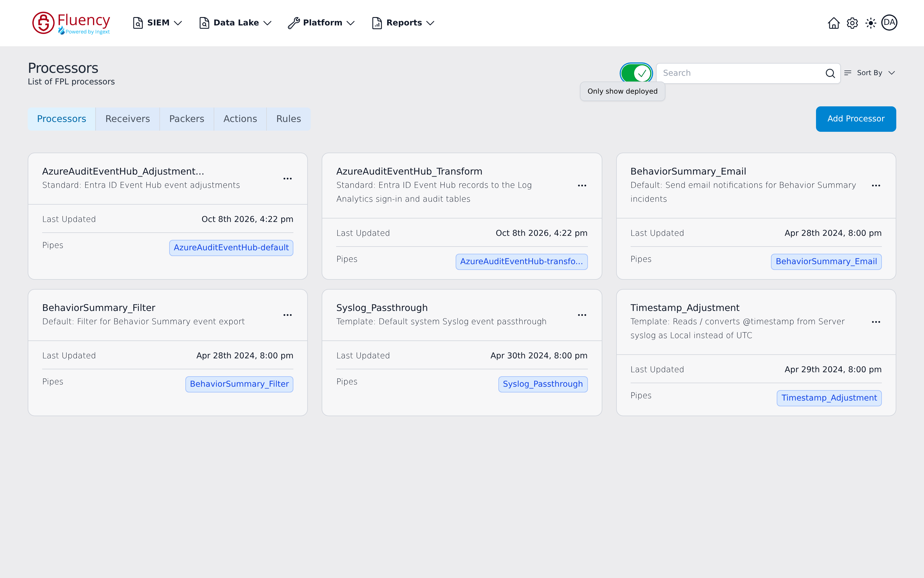Viewport: 924px width, 578px height.
Task: Open the Platform menu label
Action: [x=323, y=23]
